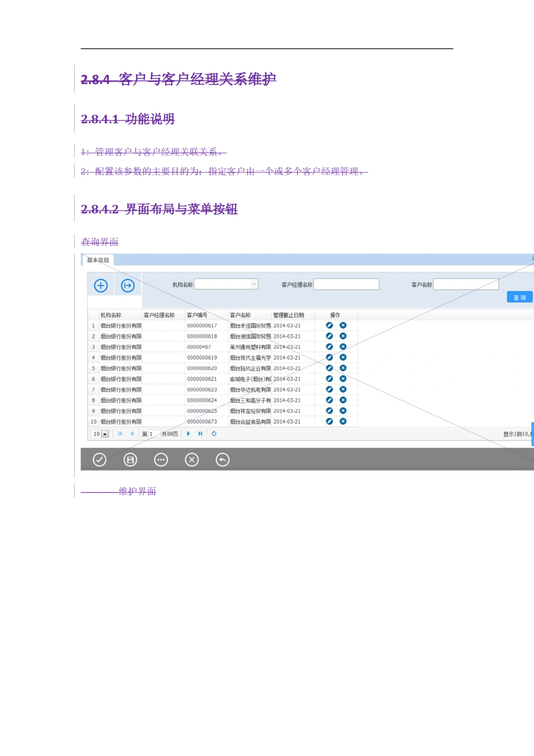This screenshot has height=756, width=534.
Task: Click the checkmark confirm icon in bottom bar
Action: point(100,460)
